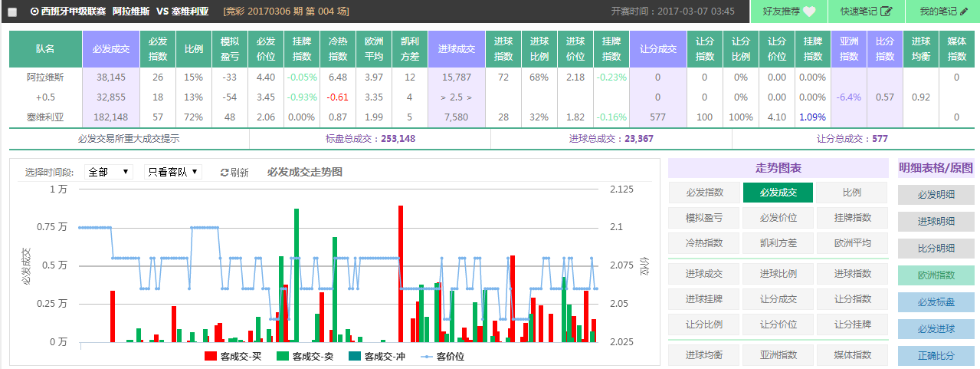The width and height of the screenshot is (980, 369).
Task: Click the 正确比分 blue button
Action: point(936,356)
